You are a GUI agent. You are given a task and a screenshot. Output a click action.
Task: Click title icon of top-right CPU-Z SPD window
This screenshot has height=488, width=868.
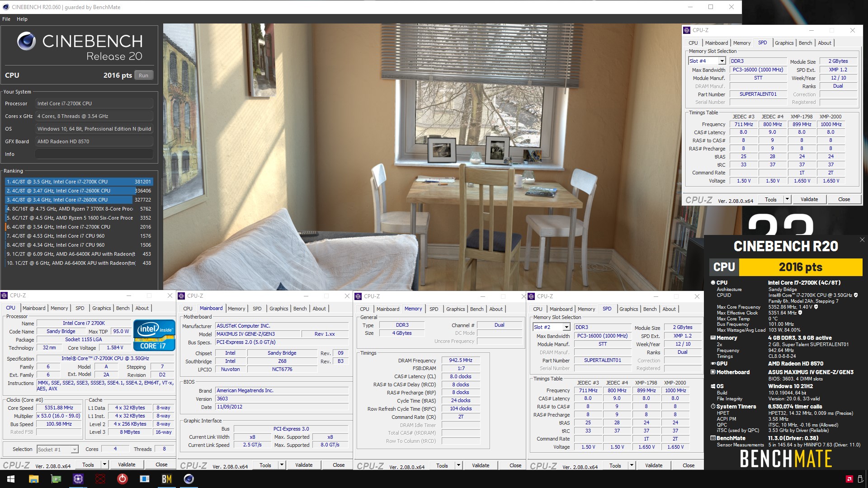tap(687, 30)
